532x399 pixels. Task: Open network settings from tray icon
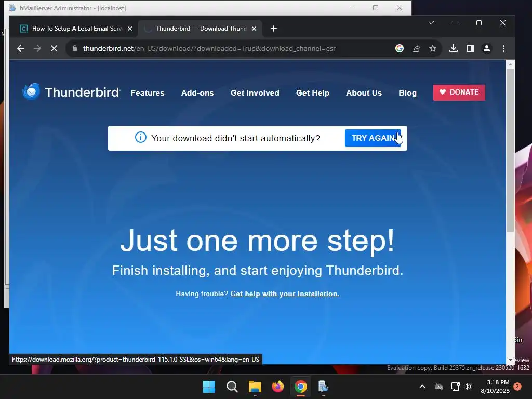click(455, 387)
